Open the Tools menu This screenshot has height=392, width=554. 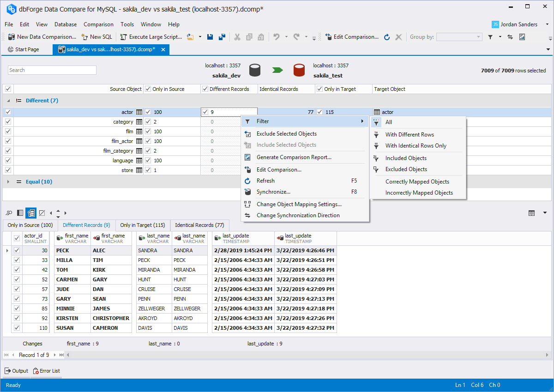click(x=127, y=24)
